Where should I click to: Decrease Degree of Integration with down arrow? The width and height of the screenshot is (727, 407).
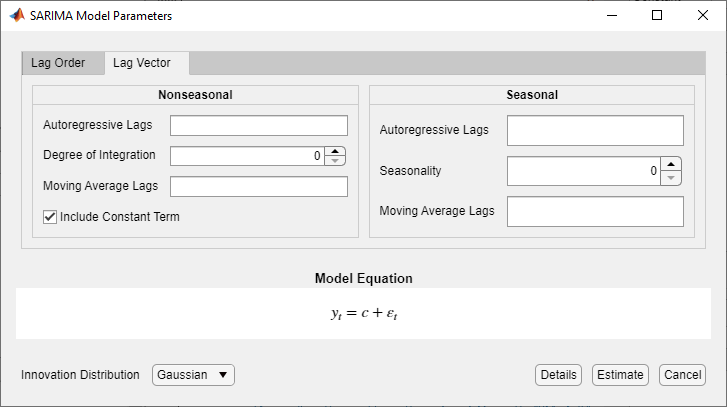[336, 160]
